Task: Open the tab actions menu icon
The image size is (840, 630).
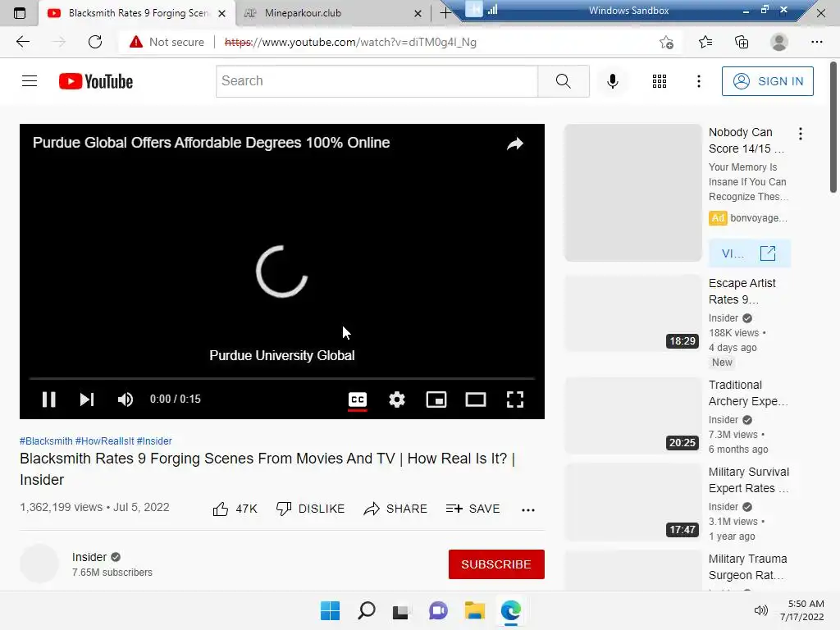Action: 20,13
